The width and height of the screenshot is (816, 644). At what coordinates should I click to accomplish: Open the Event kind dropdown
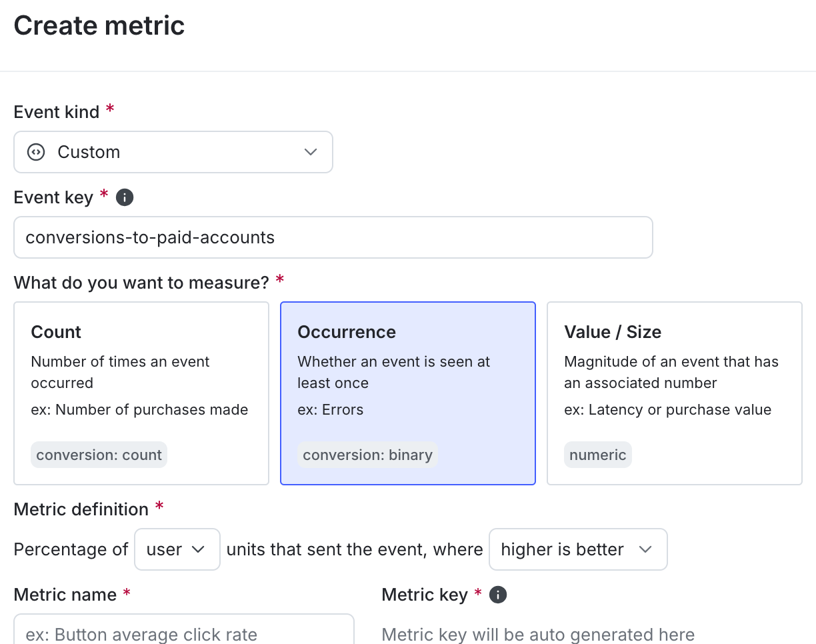[173, 152]
